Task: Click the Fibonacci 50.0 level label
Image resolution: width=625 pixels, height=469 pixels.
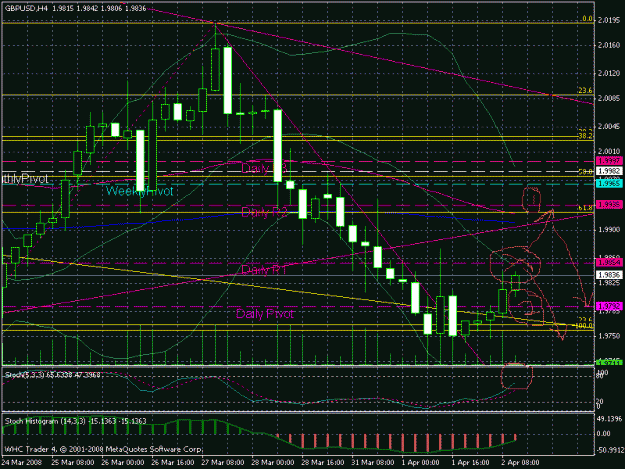Action: [x=585, y=172]
